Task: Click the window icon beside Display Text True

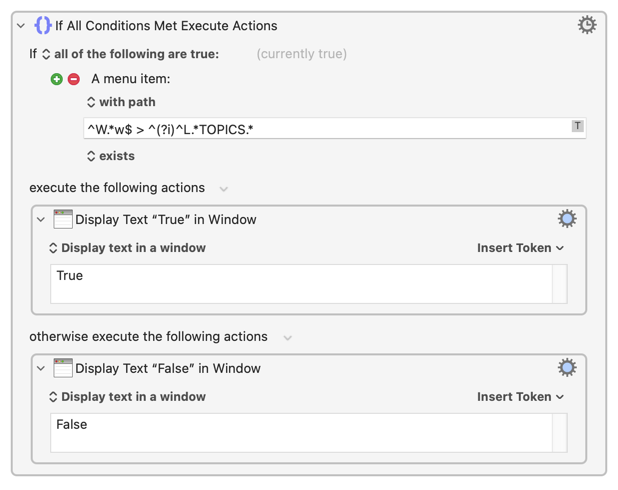Action: point(63,219)
